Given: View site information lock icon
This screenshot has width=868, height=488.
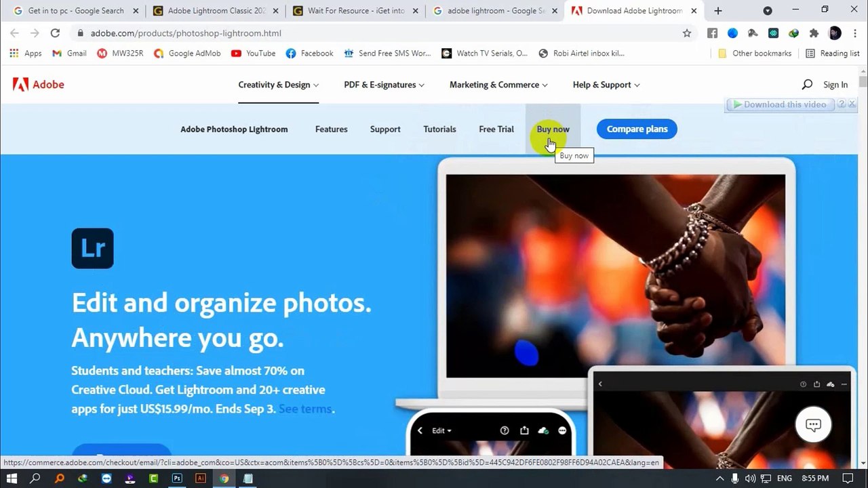Looking at the screenshot, I should [81, 33].
